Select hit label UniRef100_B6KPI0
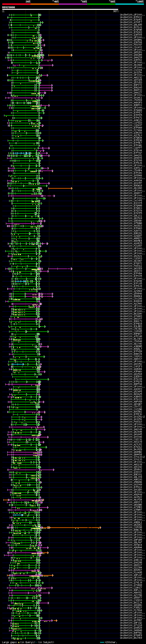Image resolution: width=146 pixels, height=644 pixels. pyautogui.click(x=131, y=90)
